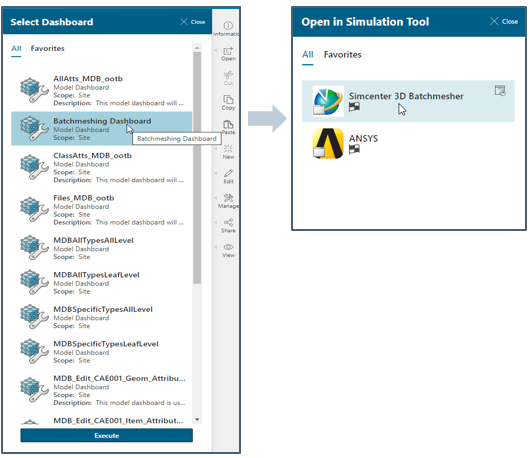Screen dimensions: 530x458
Task: Expand the arrow beside the View command
Action: point(216,247)
